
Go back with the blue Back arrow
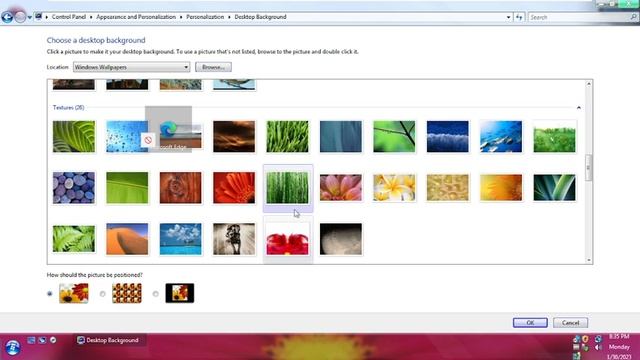point(7,17)
